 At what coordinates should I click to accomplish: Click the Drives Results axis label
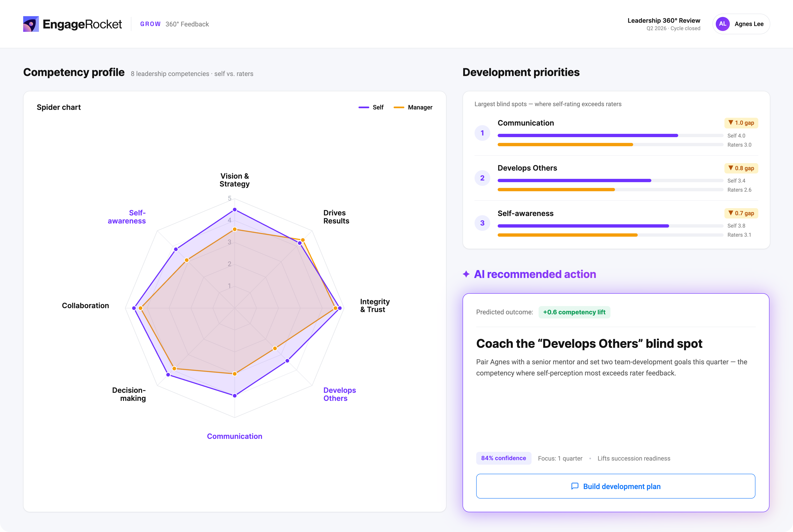click(x=336, y=217)
